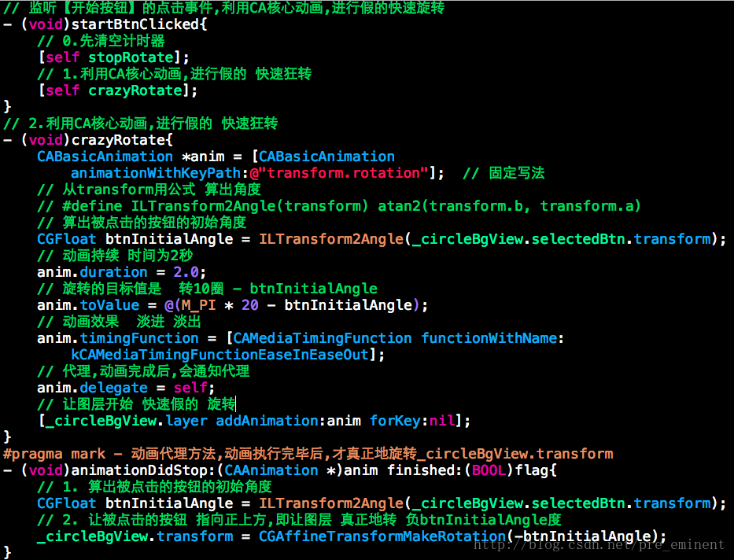Select the '[self crazyRotate];' call line
This screenshot has width=734, height=560.
pyautogui.click(x=118, y=90)
